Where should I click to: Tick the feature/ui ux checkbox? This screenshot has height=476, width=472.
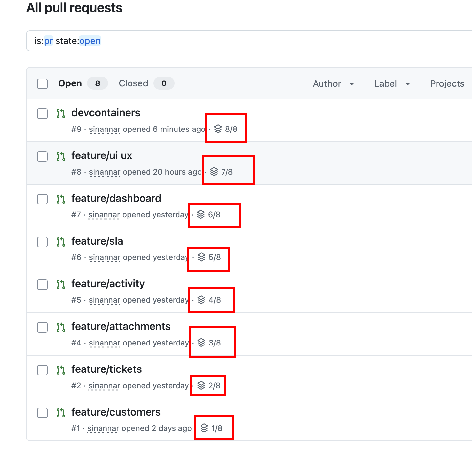pyautogui.click(x=42, y=156)
